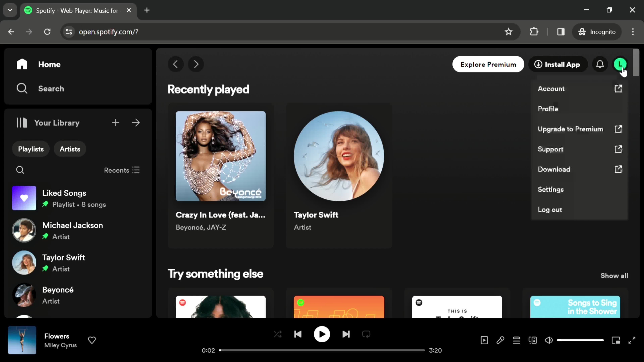
Task: Open the Liked Songs playlist
Action: [78, 198]
